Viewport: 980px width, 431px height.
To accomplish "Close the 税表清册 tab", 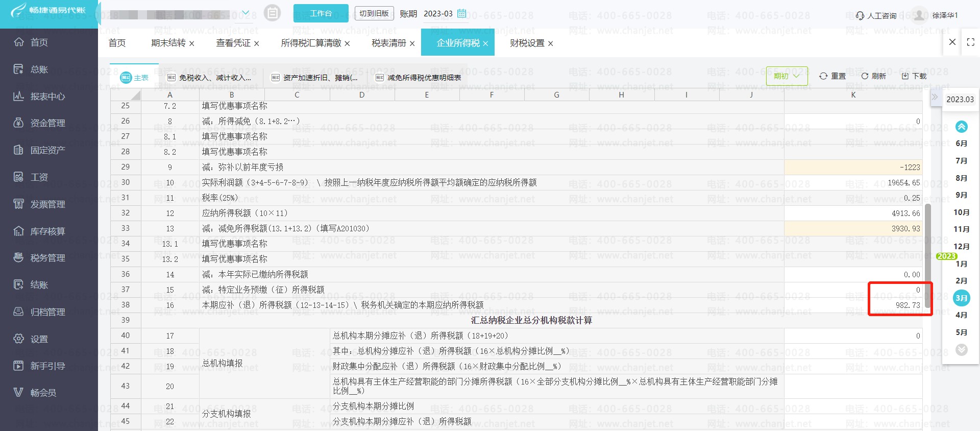I will 412,43.
